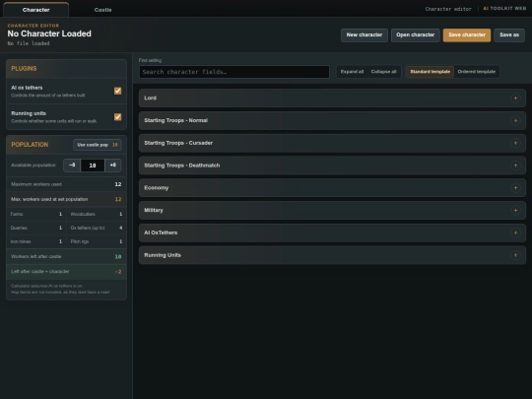Image resolution: width=532 pixels, height=399 pixels.
Task: Focus the available population value field
Action: [93, 166]
